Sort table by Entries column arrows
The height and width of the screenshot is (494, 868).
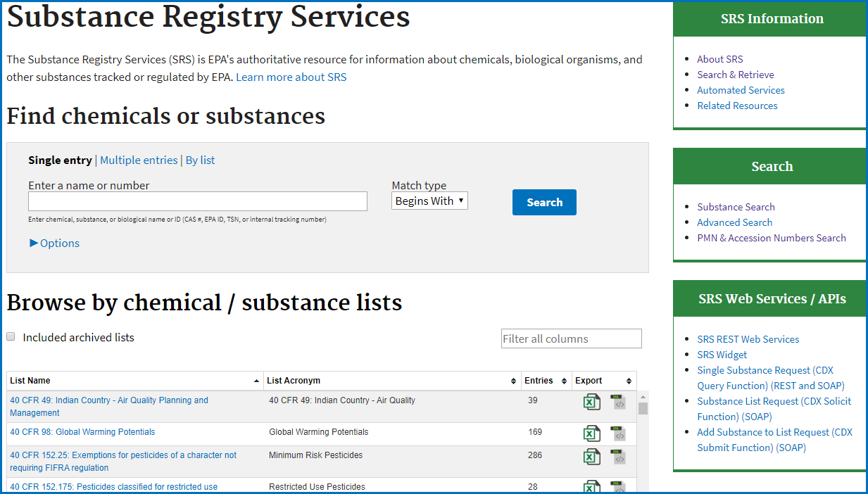pos(564,381)
